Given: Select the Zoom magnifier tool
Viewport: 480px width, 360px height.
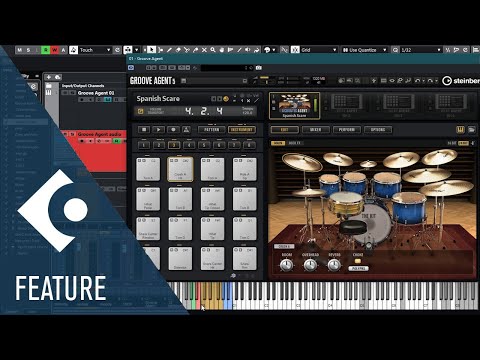Looking at the screenshot, I should [213, 50].
